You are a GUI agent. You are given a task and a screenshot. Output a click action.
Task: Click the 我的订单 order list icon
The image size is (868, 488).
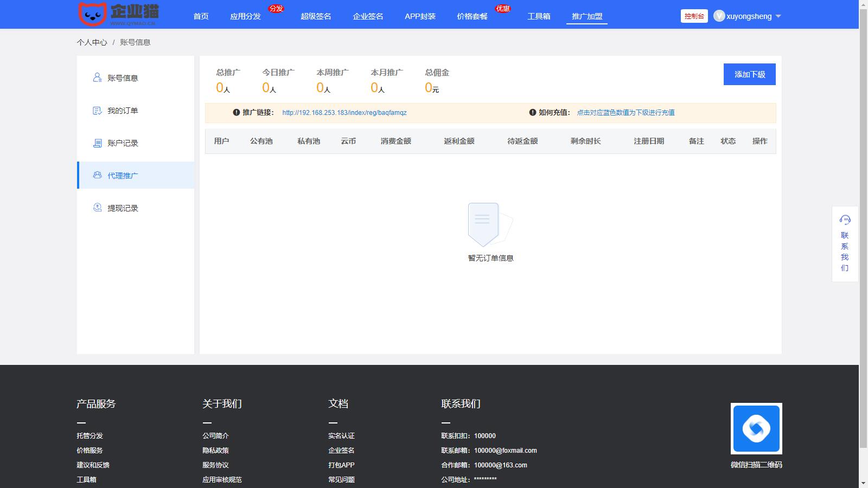point(97,111)
